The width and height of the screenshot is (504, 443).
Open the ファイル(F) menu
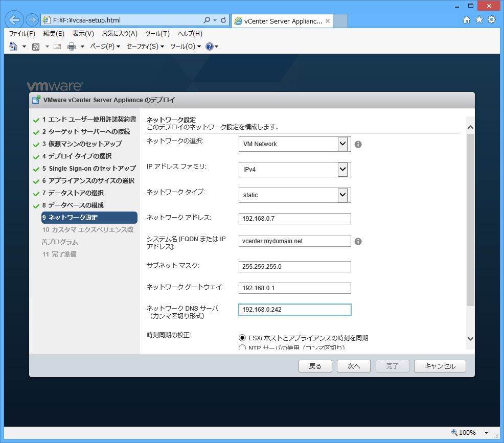(22, 34)
